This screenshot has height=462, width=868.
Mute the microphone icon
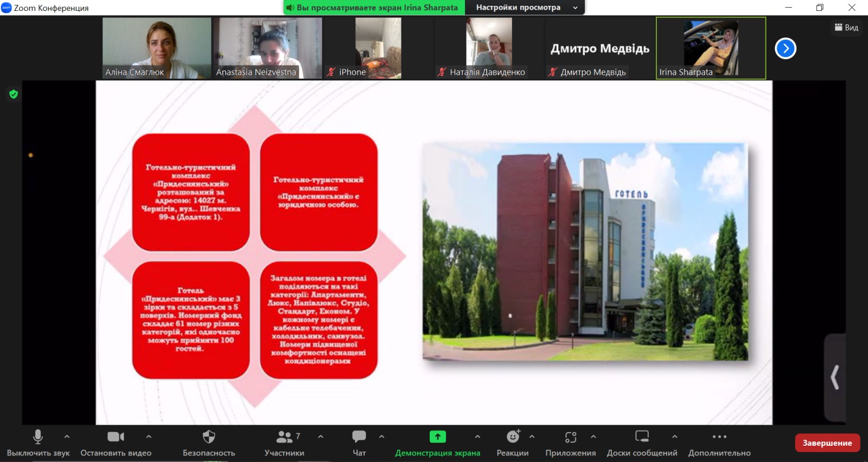coord(38,437)
